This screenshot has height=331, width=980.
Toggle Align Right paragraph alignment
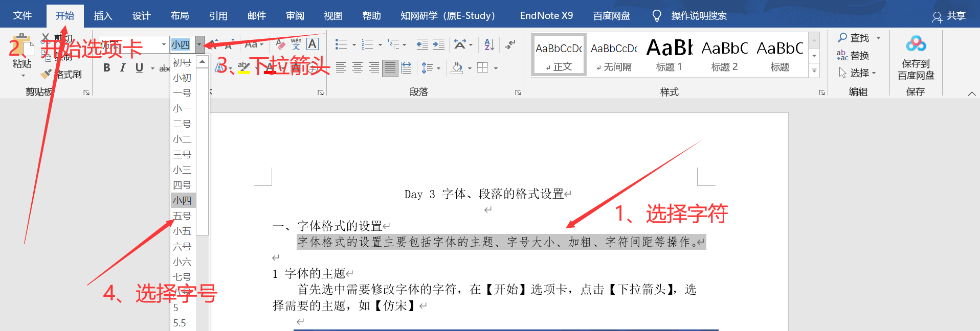pyautogui.click(x=374, y=68)
